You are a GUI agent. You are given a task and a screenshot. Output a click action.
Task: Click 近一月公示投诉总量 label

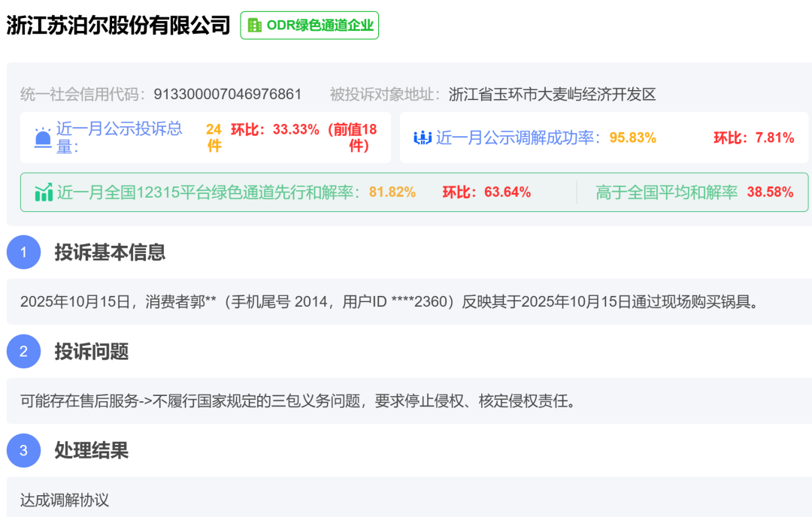(119, 138)
